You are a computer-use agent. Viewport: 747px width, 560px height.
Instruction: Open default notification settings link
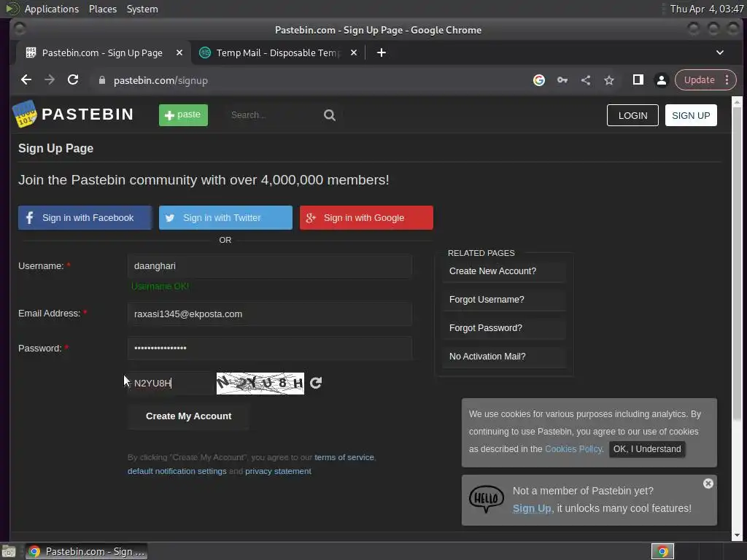pyautogui.click(x=177, y=471)
